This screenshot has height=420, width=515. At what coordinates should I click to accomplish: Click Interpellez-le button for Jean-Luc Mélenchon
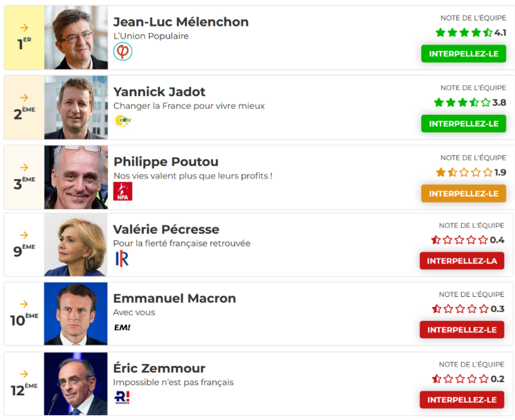(463, 54)
